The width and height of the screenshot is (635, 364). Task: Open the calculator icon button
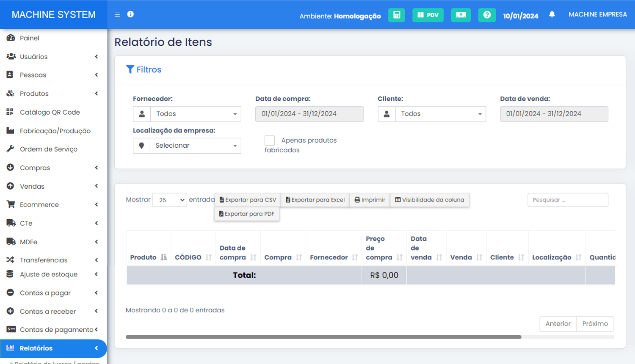(397, 15)
